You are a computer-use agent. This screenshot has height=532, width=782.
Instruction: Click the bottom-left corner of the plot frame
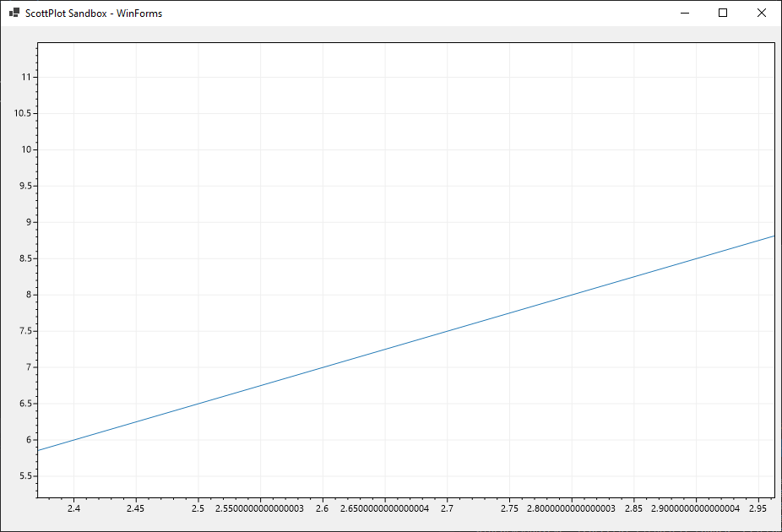38,498
